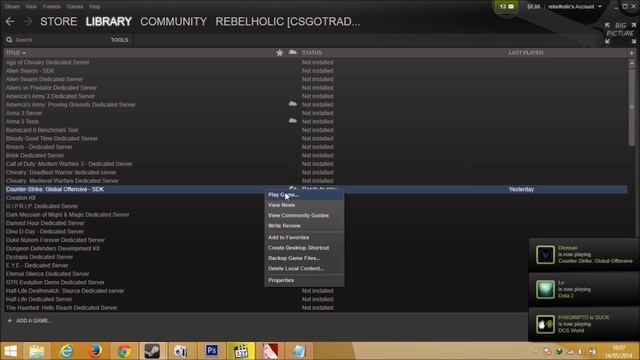Open the inbox envelope notification badge

(507, 7)
